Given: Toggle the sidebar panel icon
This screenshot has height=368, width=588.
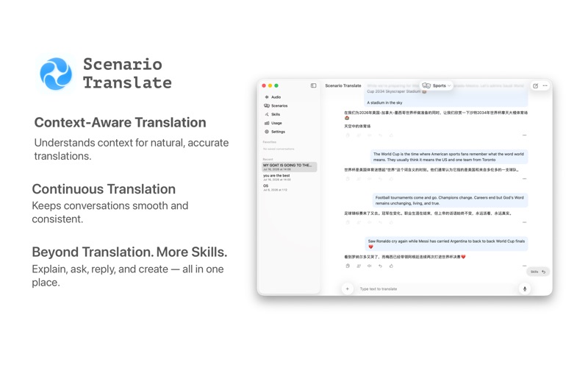Looking at the screenshot, I should (x=314, y=85).
